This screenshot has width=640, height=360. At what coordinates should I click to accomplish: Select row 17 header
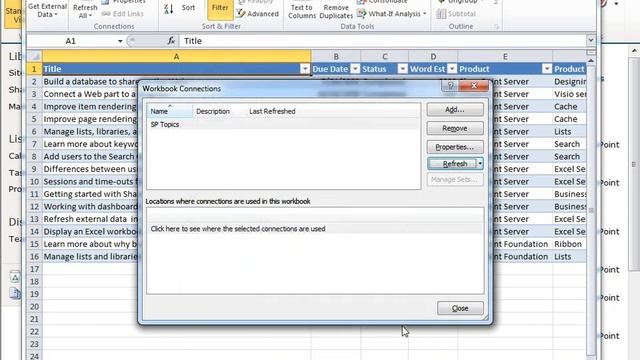[x=34, y=269]
